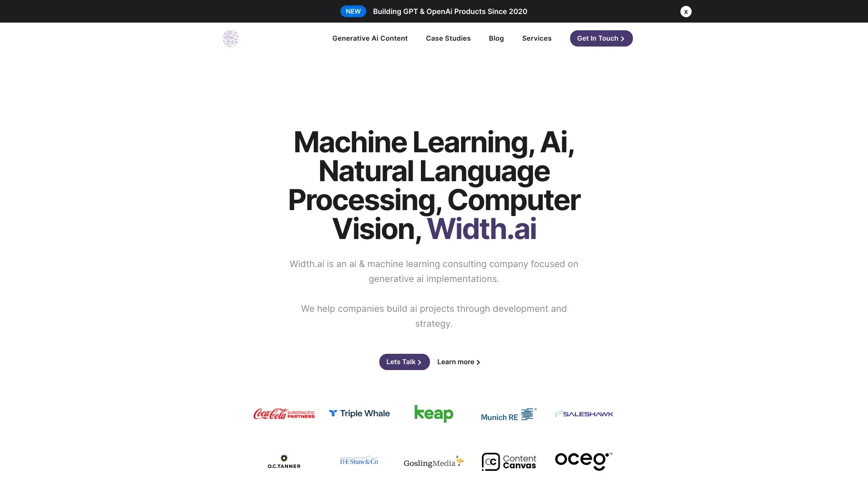The width and height of the screenshot is (868, 488).
Task: Click the OCEG logo icon
Action: pyautogui.click(x=584, y=461)
